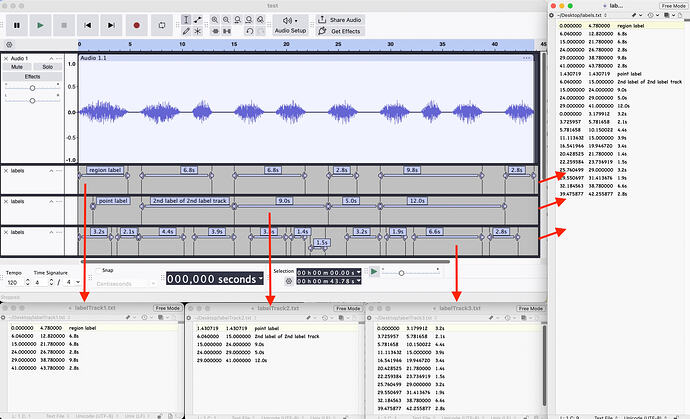Zoom in on the waveform

[215, 20]
